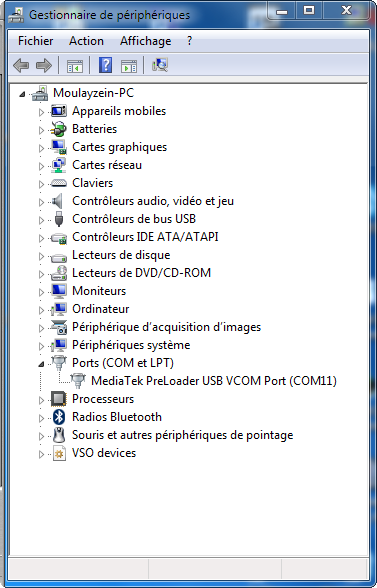
Task: Select Périphérique d'acquisition d'images label
Action: 167,327
